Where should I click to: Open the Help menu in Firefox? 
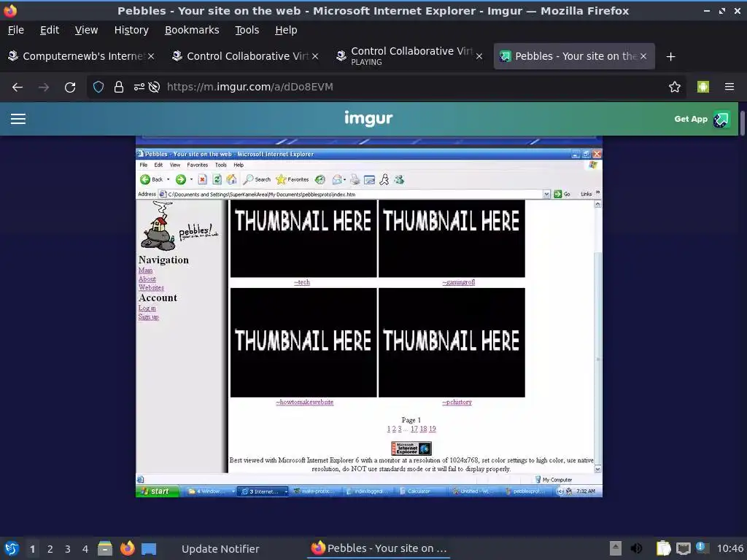(x=286, y=30)
